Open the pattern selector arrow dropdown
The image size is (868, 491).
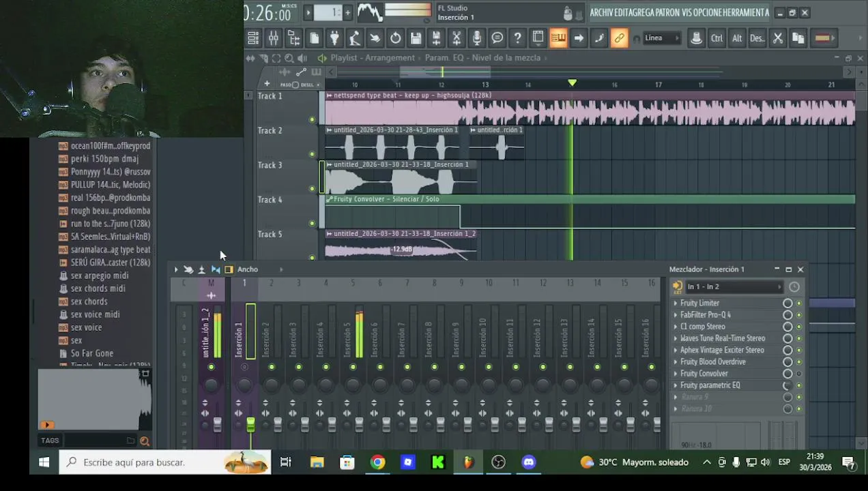point(308,12)
